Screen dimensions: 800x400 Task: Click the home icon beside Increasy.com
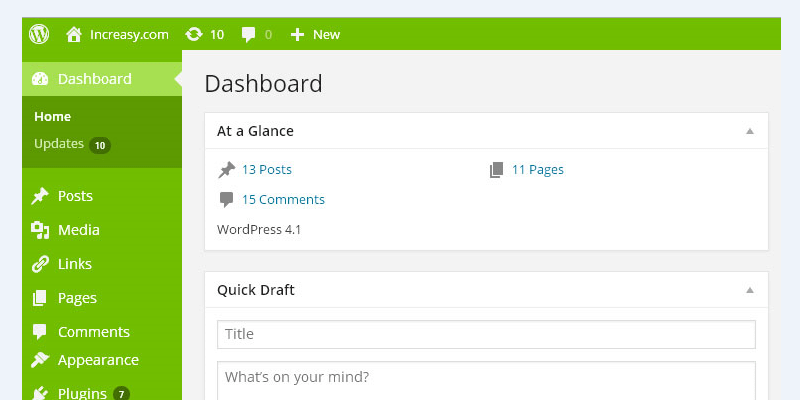pyautogui.click(x=73, y=34)
